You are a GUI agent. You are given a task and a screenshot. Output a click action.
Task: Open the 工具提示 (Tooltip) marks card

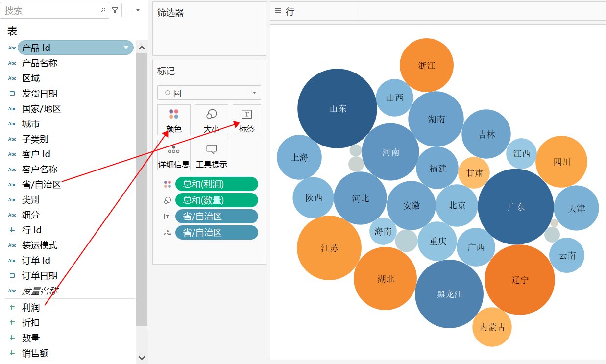212,155
